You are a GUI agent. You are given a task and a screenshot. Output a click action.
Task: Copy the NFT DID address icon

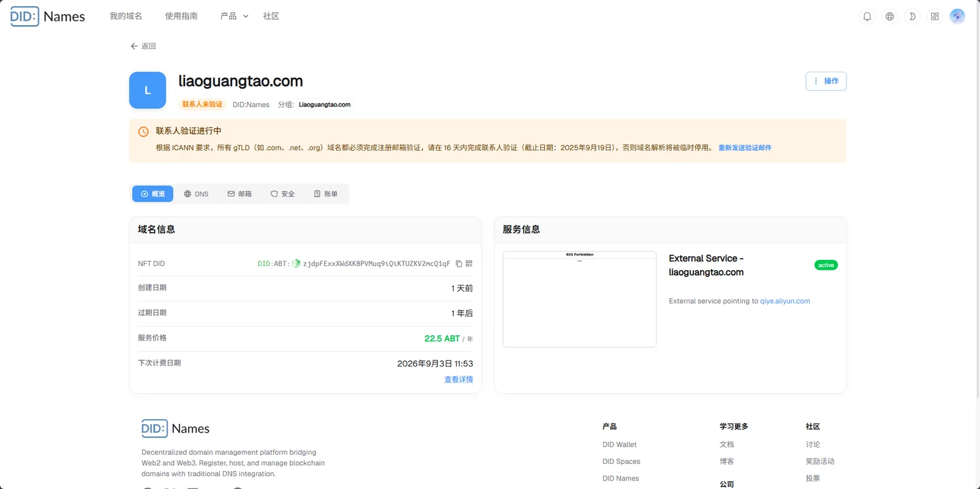[458, 263]
